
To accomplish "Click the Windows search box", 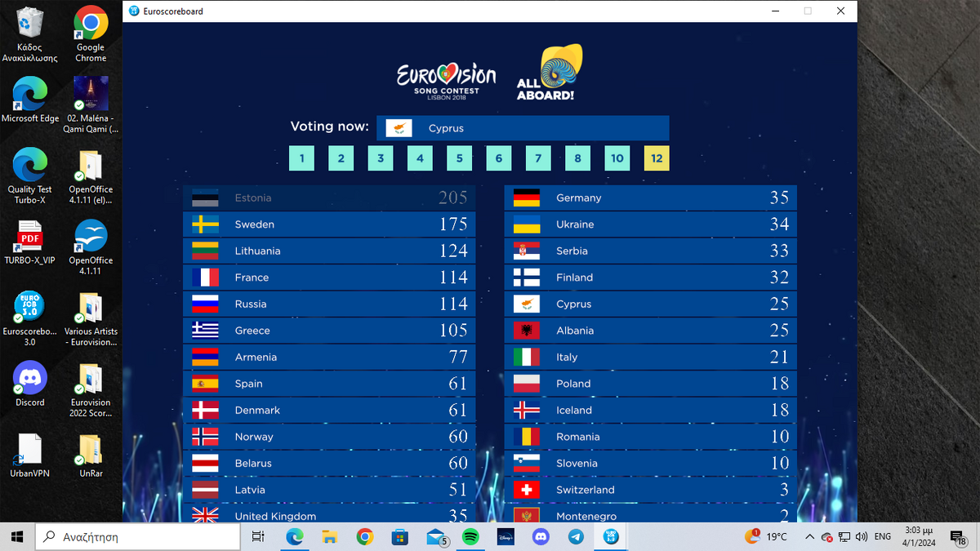I will point(137,536).
